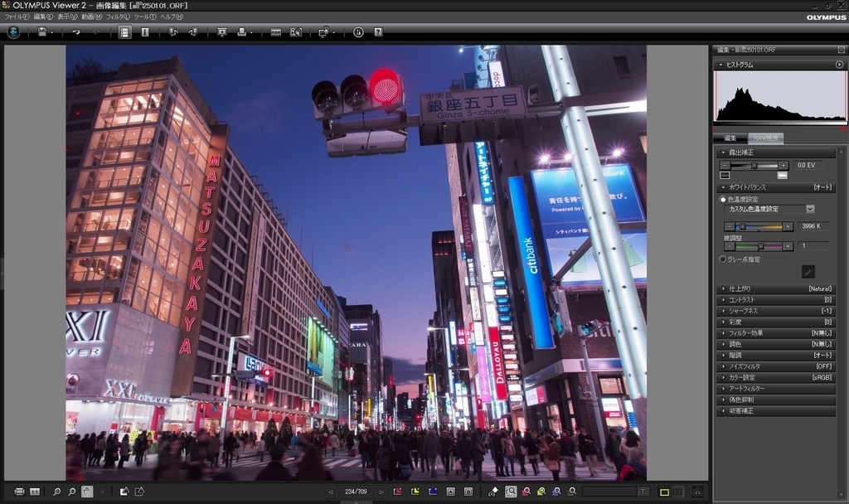Click the undo arrow icon
This screenshot has width=849, height=504.
point(76,32)
